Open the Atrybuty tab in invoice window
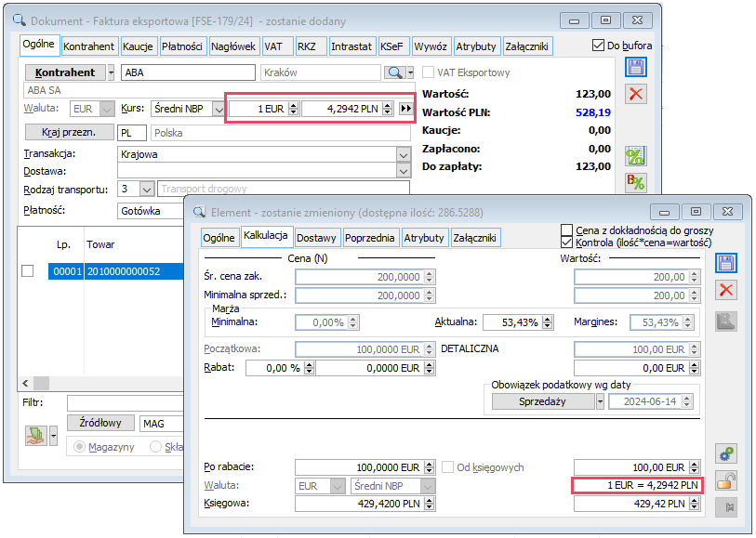The height and width of the screenshot is (538, 756). click(476, 46)
